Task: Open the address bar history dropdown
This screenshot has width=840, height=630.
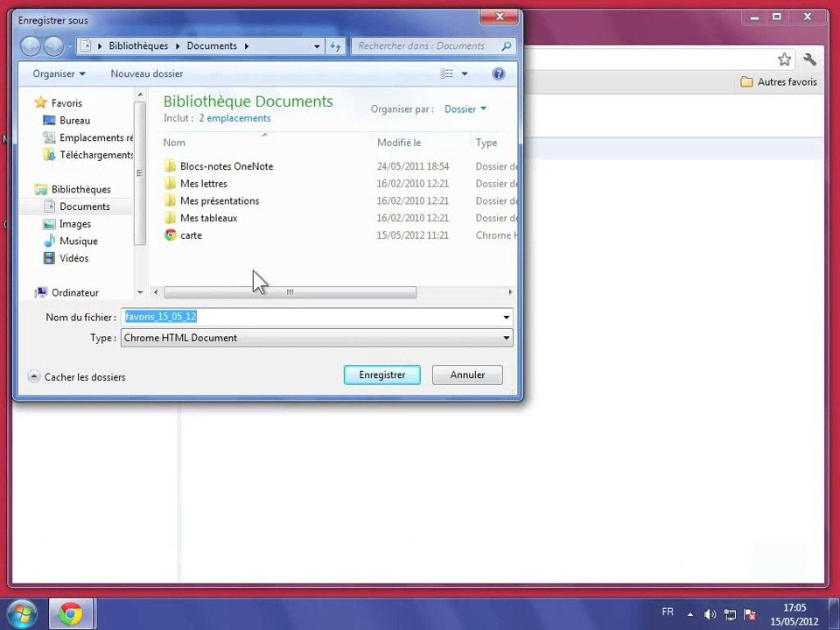Action: point(317,46)
